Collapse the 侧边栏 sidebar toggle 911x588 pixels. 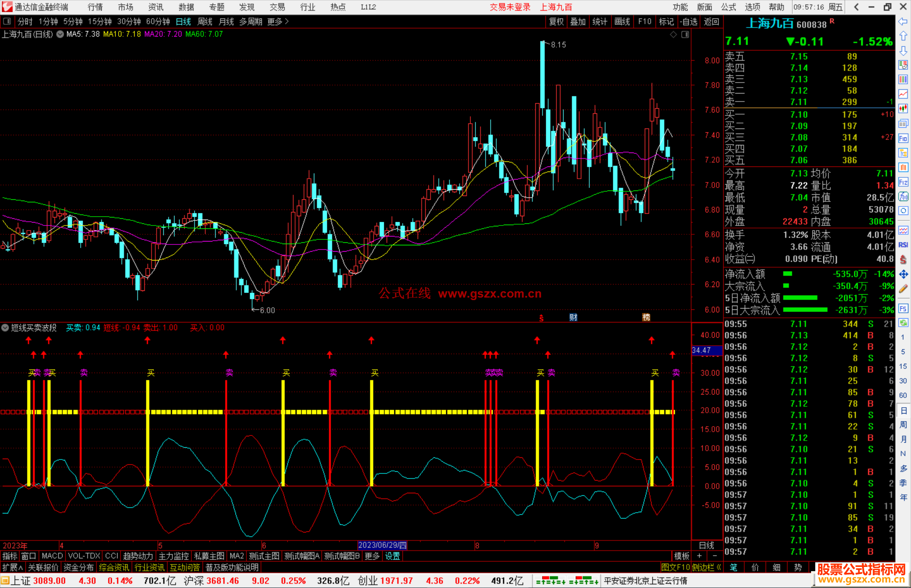tap(706, 567)
